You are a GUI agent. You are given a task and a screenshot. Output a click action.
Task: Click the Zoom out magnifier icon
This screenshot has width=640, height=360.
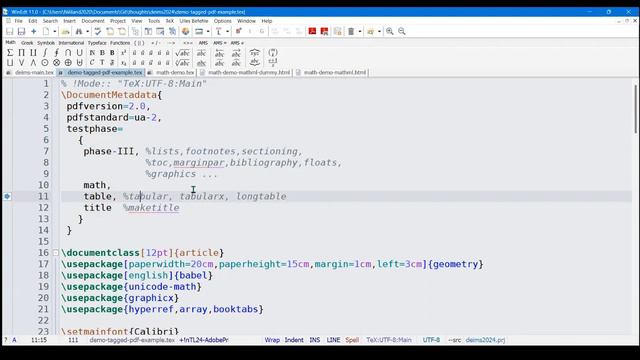[x=402, y=31]
